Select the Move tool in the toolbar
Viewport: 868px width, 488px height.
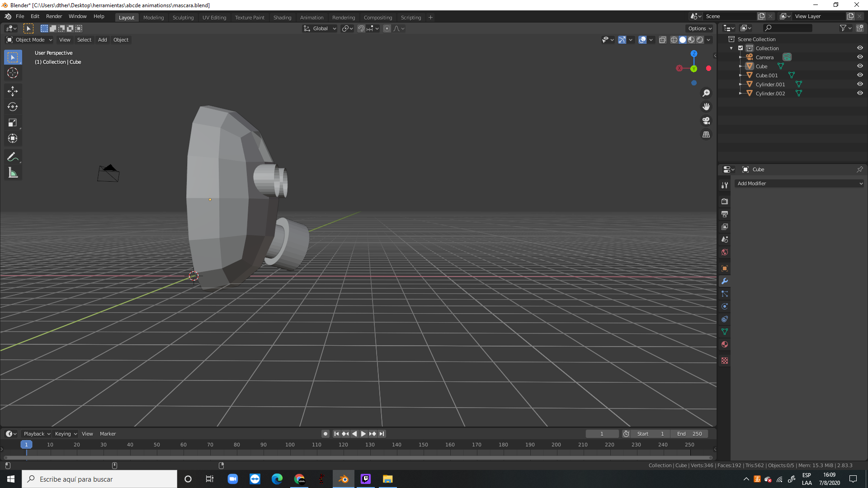pyautogui.click(x=12, y=91)
